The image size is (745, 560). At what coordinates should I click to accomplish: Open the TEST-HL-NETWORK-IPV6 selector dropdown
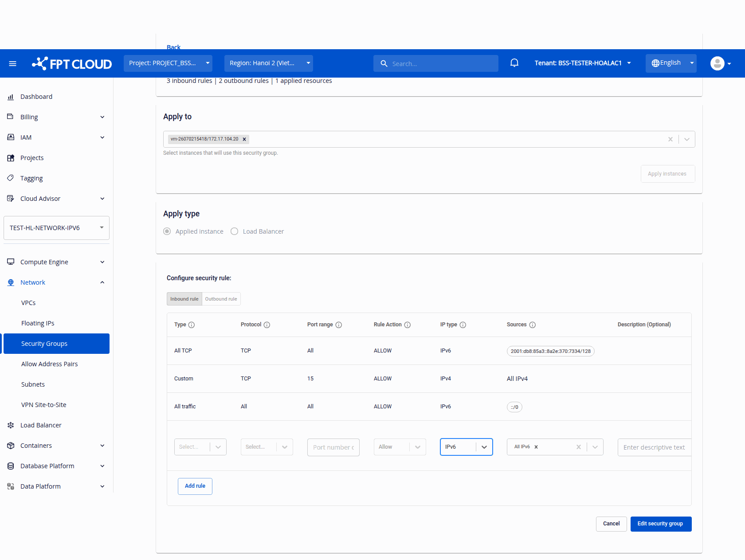(x=56, y=228)
